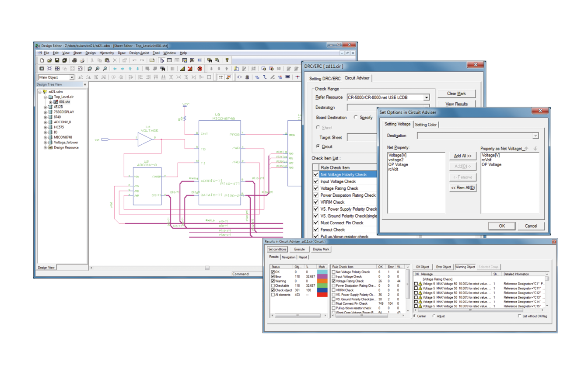588x369 pixels.
Task: Close the Design Tree View panel
Action: tap(85, 84)
